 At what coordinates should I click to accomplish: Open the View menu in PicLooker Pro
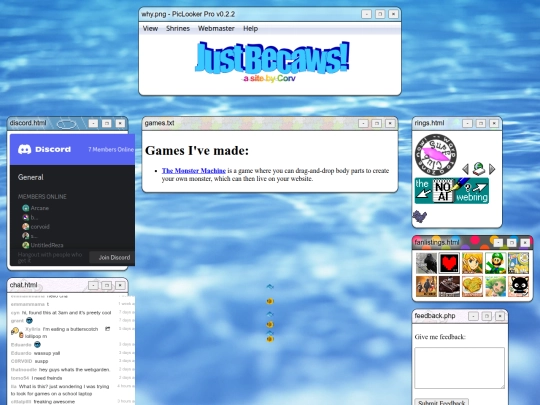pyautogui.click(x=150, y=29)
